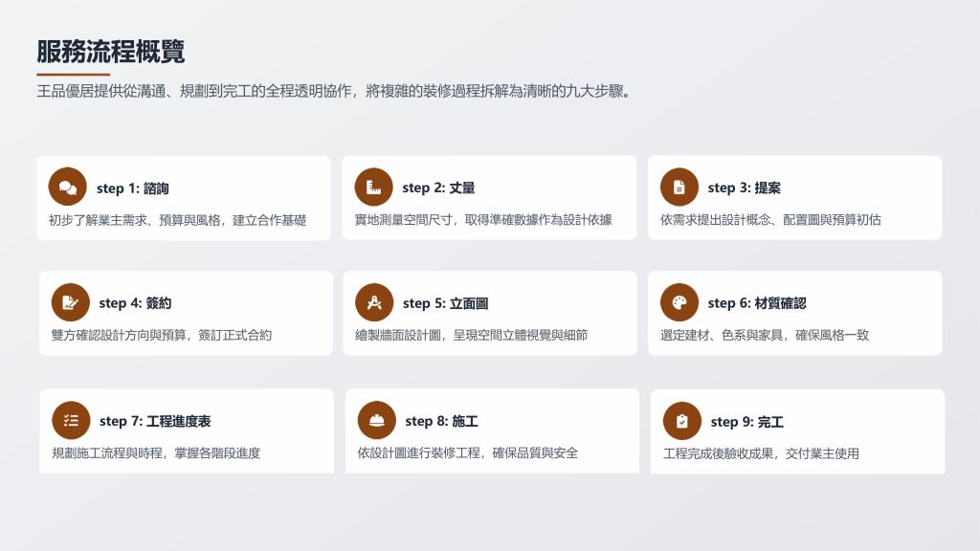Select the slide title 服務流程概覽
The width and height of the screenshot is (980, 551).
pos(111,52)
